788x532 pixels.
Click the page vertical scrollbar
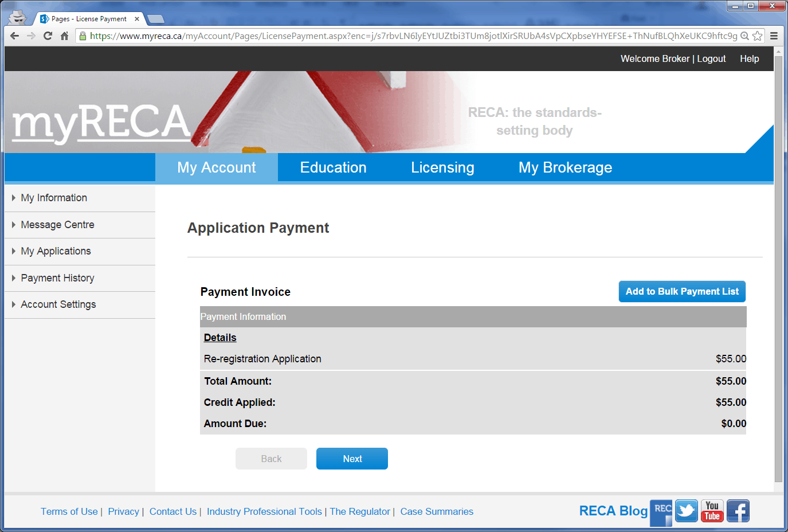pos(778,269)
